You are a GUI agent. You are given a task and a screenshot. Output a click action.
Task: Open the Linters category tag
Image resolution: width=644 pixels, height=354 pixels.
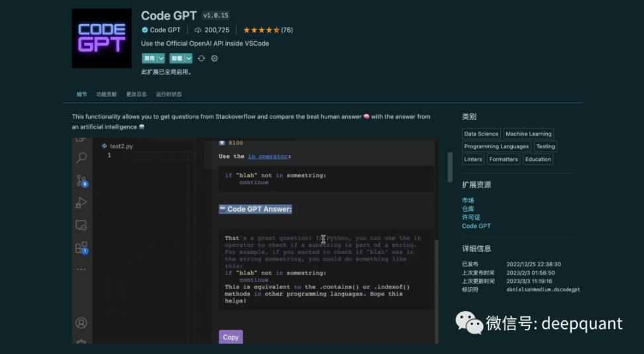(x=473, y=159)
